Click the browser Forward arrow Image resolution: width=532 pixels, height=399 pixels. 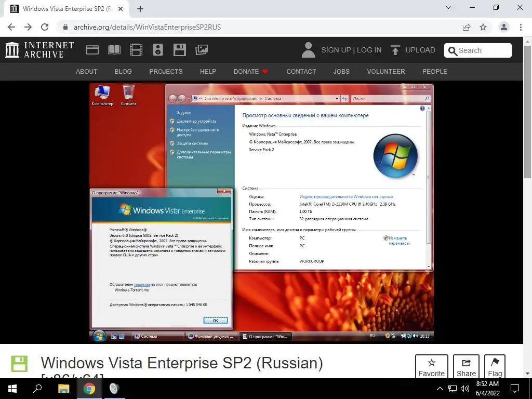click(28, 27)
